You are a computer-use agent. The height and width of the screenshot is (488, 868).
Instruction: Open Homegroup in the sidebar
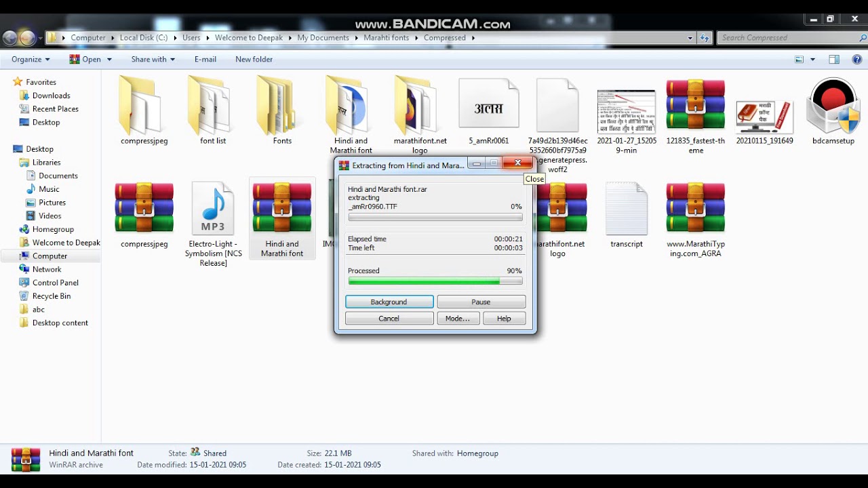(x=53, y=230)
